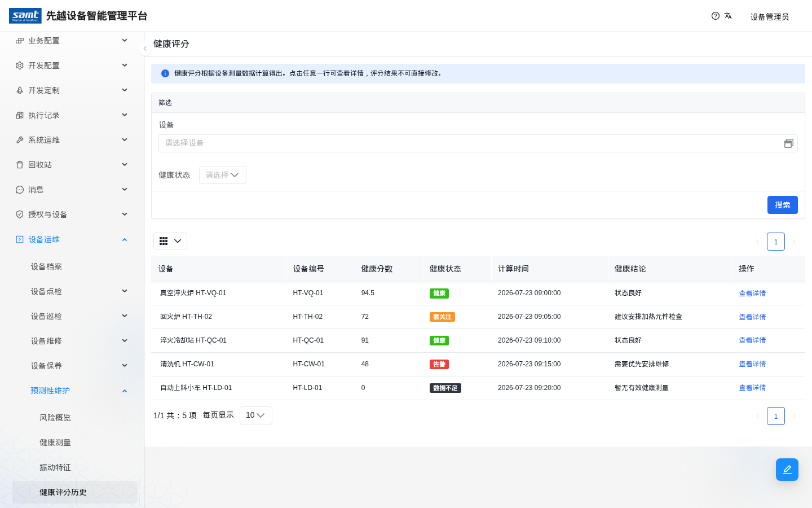
Task: Open the 设备管理员 user menu
Action: [x=769, y=17]
